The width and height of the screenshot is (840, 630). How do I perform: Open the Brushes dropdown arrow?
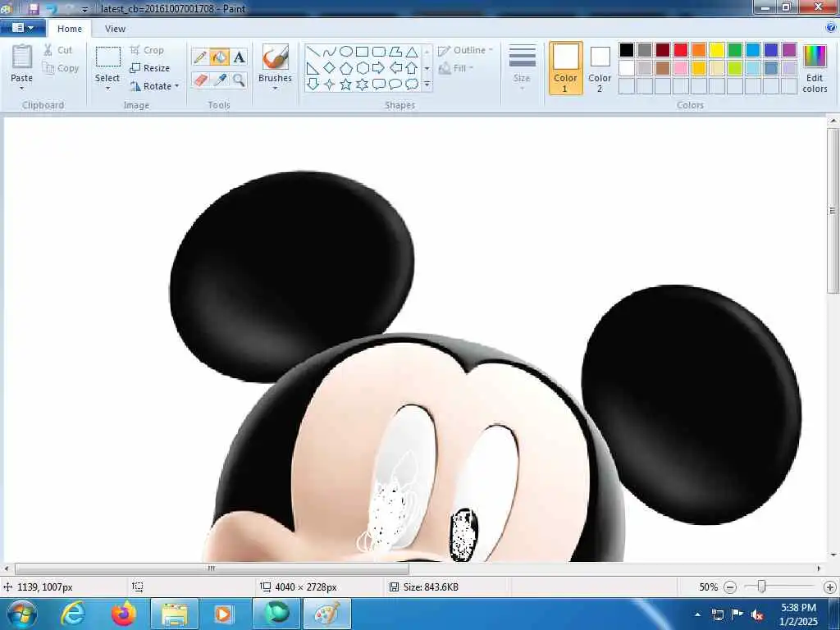click(x=276, y=89)
